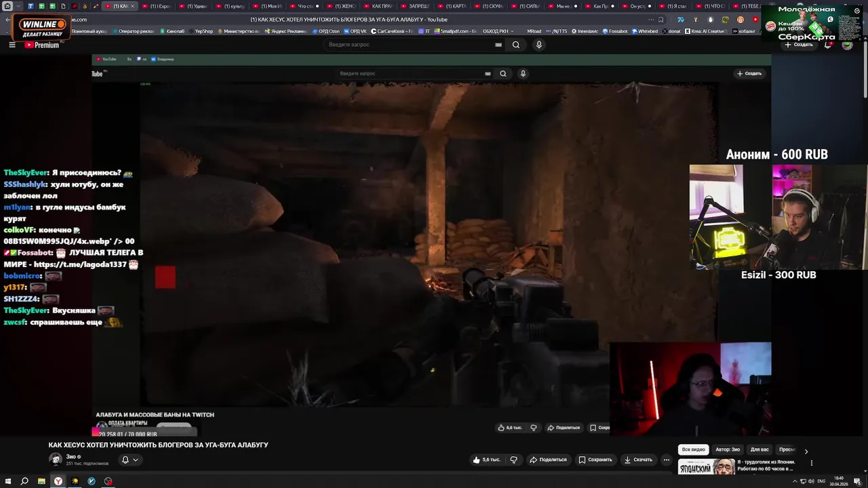The height and width of the screenshot is (488, 868).
Task: Open channel name 'Зио' link
Action: coord(71,457)
